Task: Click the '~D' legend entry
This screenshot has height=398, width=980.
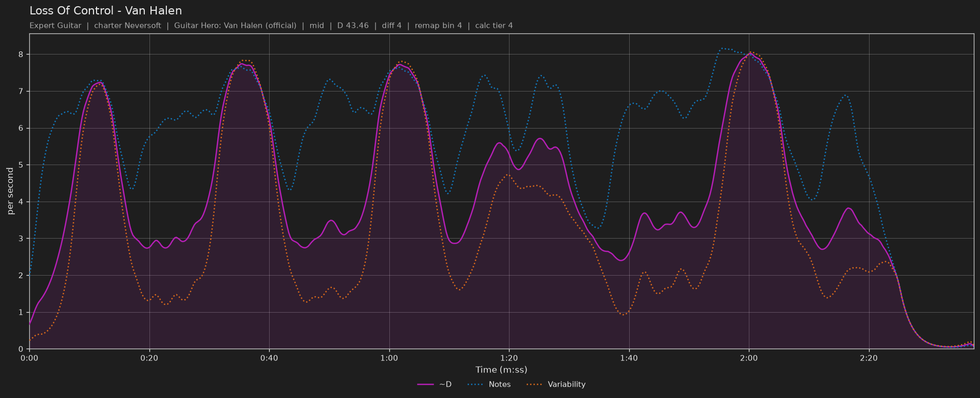Action: click(x=435, y=384)
